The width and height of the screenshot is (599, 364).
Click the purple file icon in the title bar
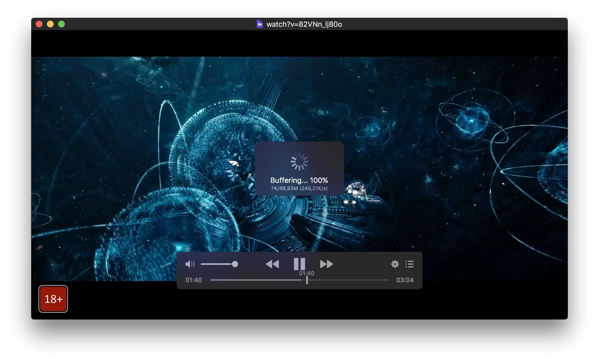tap(260, 24)
